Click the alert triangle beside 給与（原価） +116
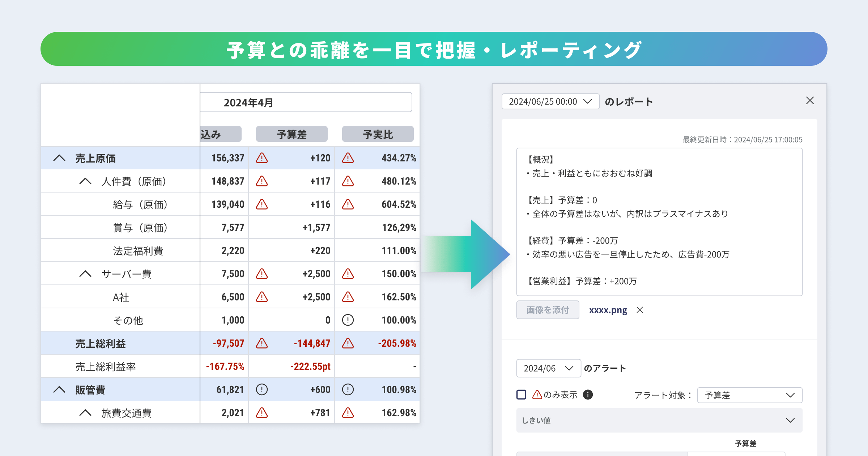 point(261,204)
